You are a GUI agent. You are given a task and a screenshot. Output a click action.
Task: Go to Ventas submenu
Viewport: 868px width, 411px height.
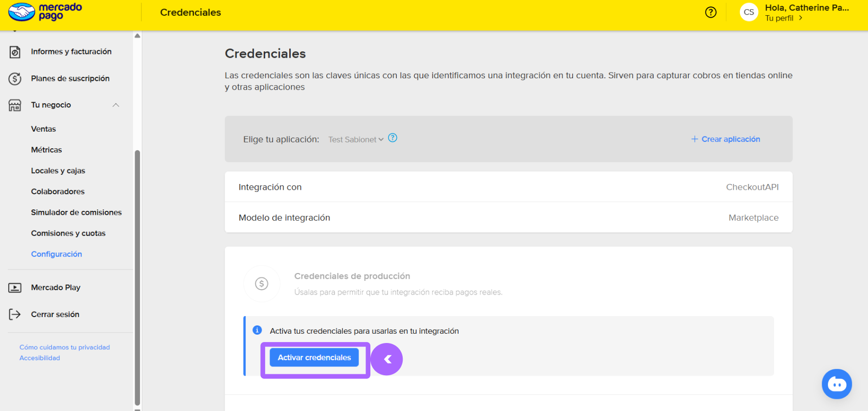tap(44, 129)
